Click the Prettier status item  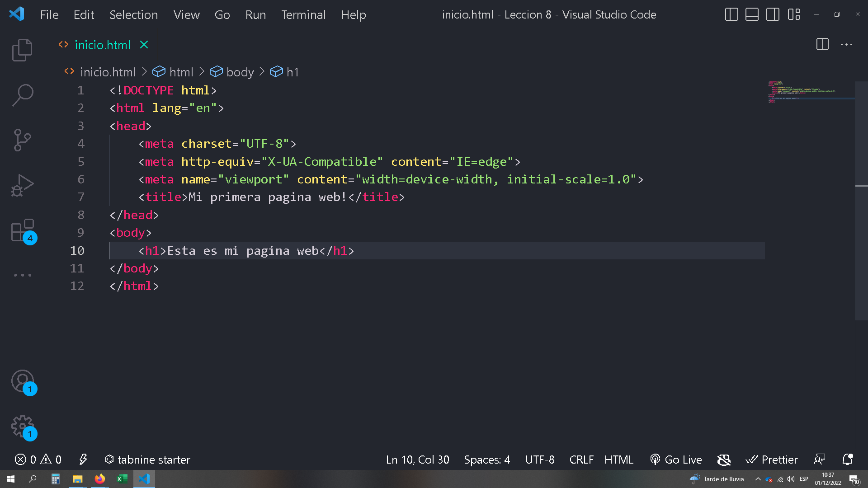(772, 460)
